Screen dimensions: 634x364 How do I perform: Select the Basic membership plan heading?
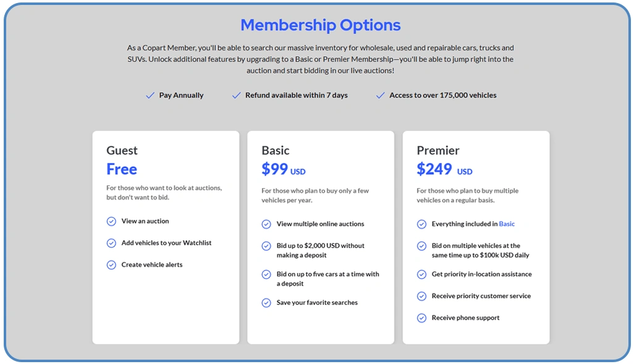click(276, 150)
